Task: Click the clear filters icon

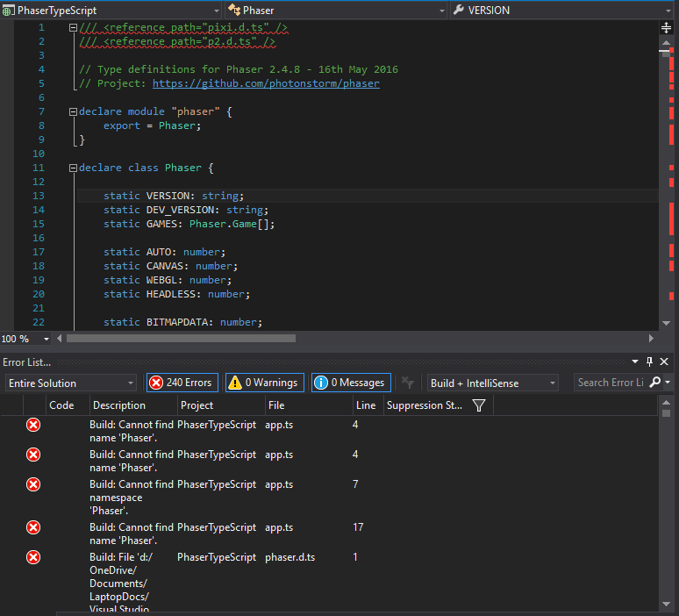Action: pos(407,383)
